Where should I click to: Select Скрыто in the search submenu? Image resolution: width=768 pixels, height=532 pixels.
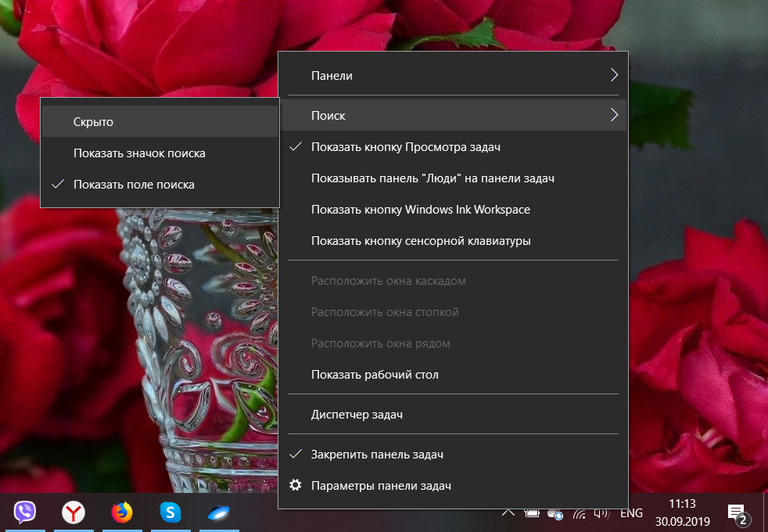[160, 122]
